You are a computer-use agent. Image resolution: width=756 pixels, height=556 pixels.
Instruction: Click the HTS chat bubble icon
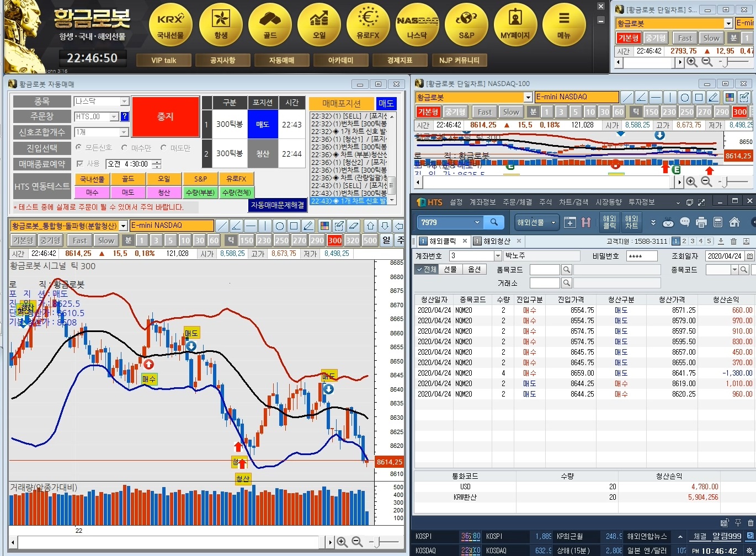(685, 222)
